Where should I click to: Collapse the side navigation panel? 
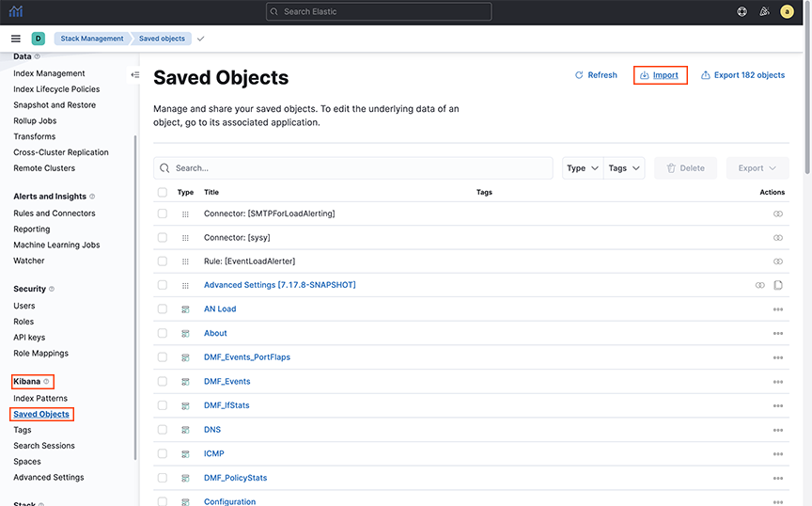[x=135, y=75]
